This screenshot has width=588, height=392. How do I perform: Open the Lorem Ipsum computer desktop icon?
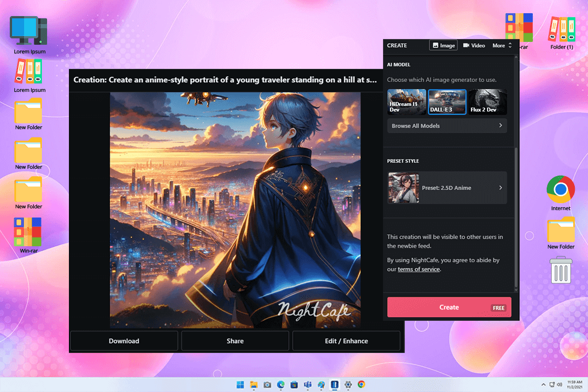click(x=29, y=35)
